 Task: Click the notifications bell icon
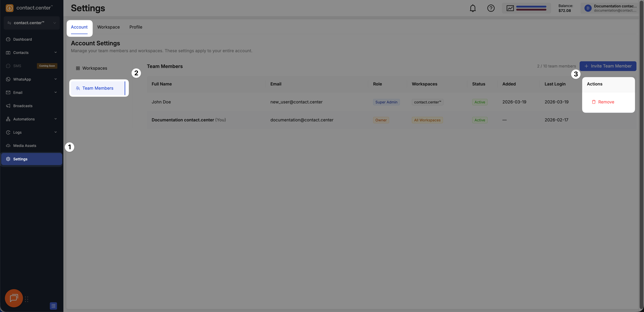click(x=472, y=8)
